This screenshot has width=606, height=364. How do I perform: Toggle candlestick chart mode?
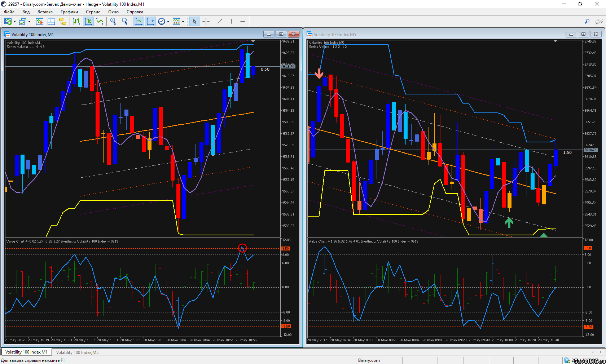pos(88,22)
